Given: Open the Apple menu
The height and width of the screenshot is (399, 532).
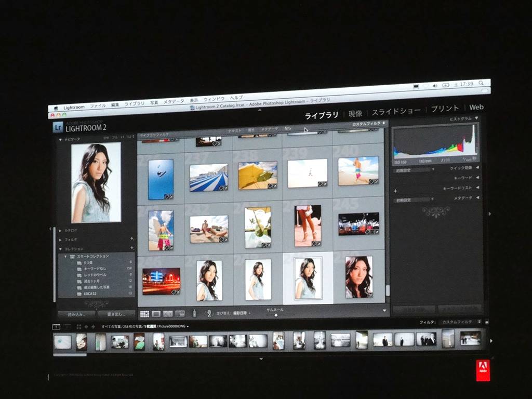Looking at the screenshot, I should click(x=55, y=109).
